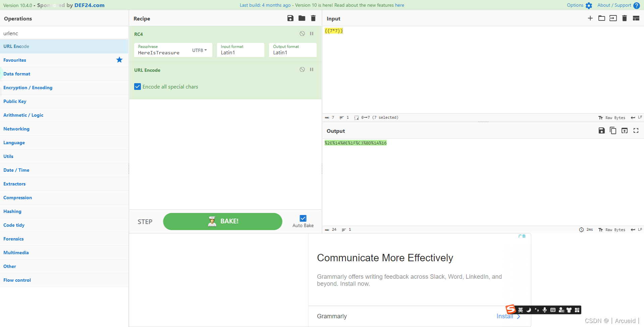Click the operations search box containing 'urlenc'

[64, 33]
